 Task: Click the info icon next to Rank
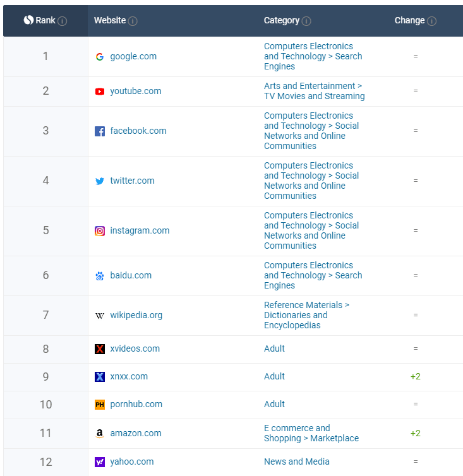pos(63,21)
